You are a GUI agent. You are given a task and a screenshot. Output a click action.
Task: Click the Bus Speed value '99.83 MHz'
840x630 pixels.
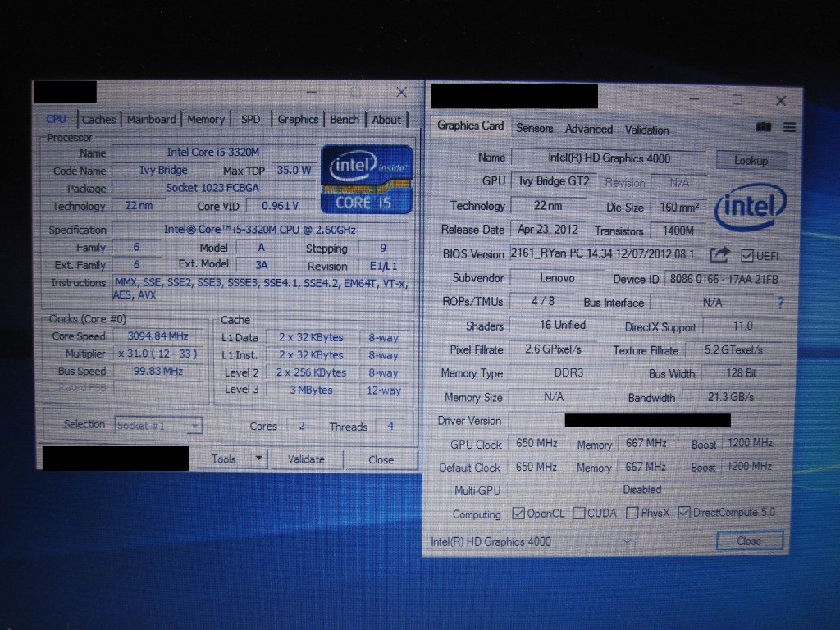(x=158, y=371)
